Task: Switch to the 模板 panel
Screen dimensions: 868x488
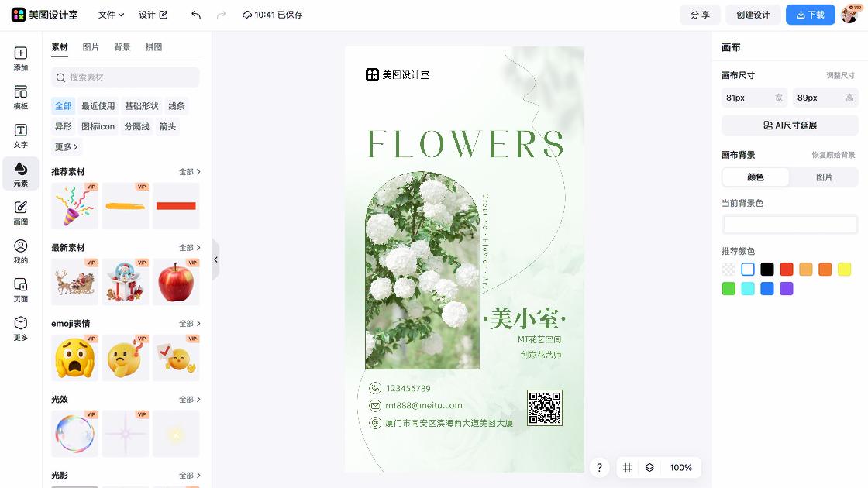Action: (20, 95)
